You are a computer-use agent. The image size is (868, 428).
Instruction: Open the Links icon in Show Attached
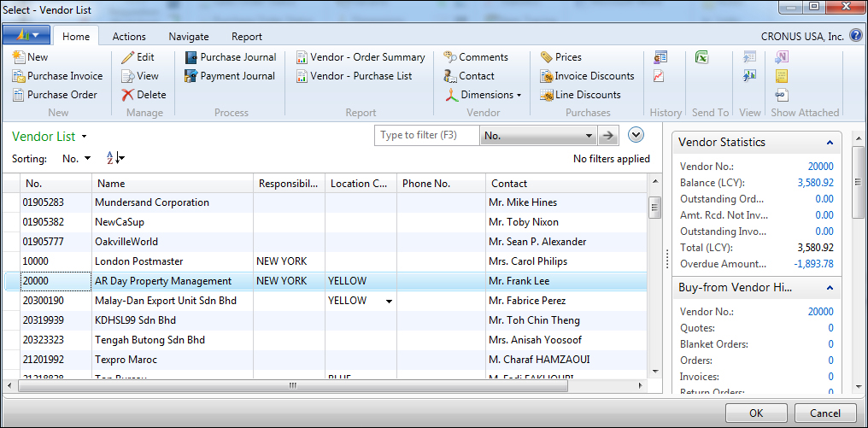point(782,95)
